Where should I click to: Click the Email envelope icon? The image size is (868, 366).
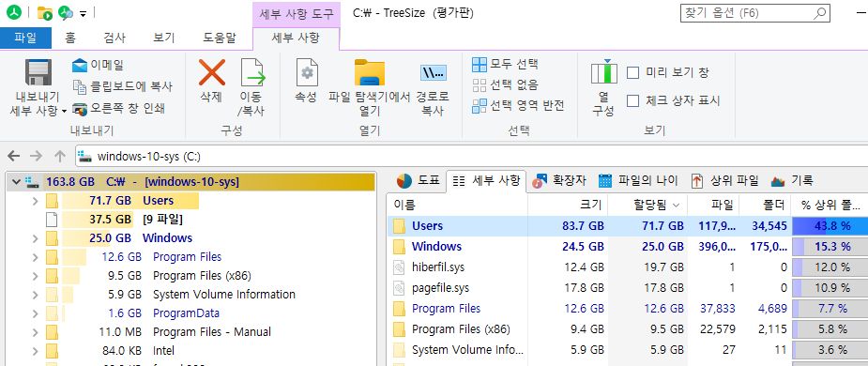[x=80, y=66]
